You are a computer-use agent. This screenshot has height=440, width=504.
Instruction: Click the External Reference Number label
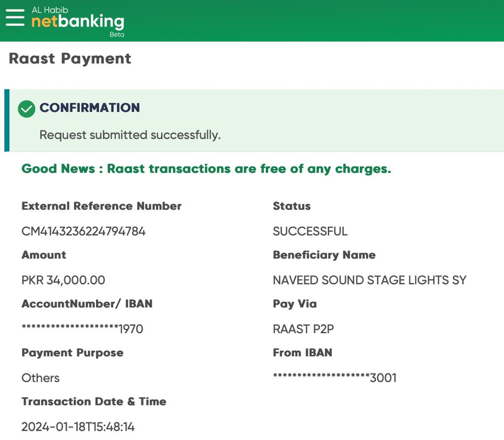pos(101,206)
